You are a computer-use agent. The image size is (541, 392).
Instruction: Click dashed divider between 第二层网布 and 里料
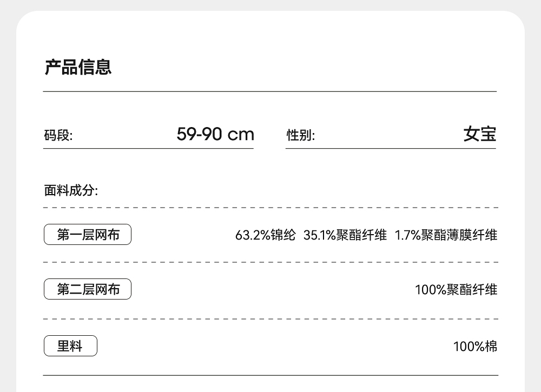(270, 319)
